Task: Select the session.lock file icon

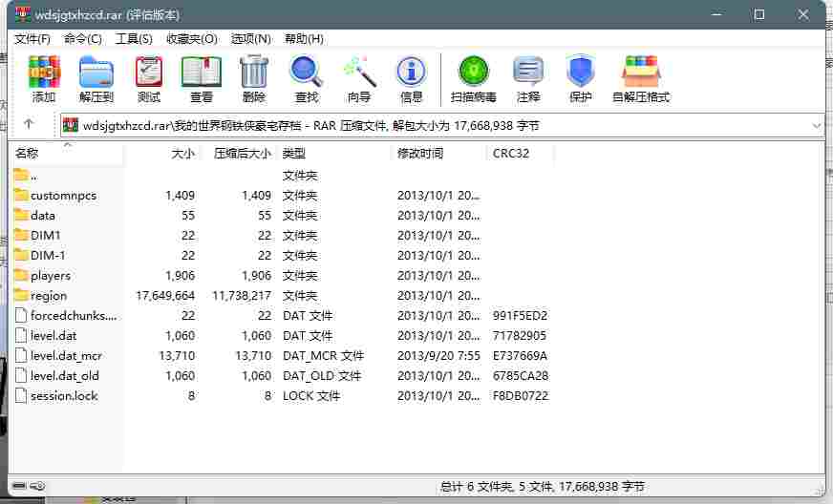Action: [x=21, y=395]
